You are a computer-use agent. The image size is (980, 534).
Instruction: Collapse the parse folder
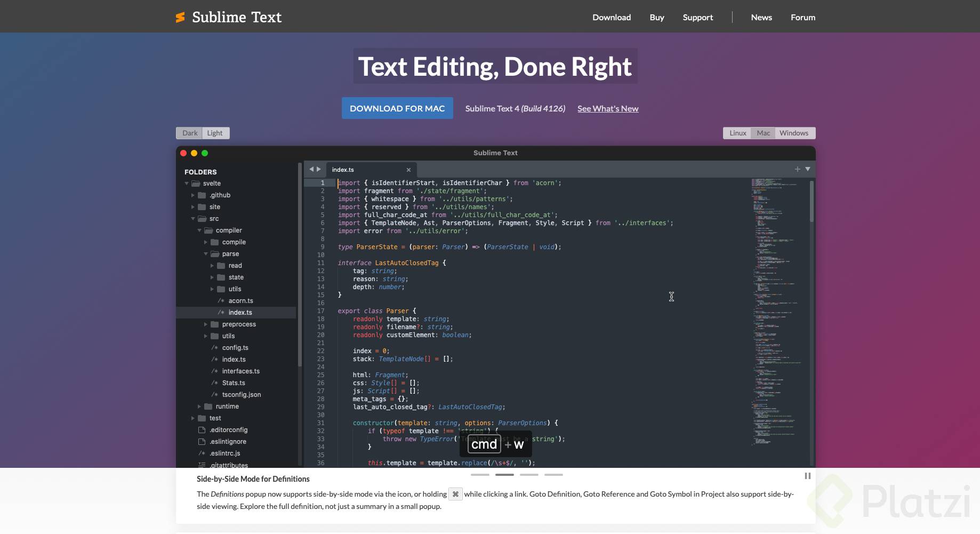click(206, 254)
